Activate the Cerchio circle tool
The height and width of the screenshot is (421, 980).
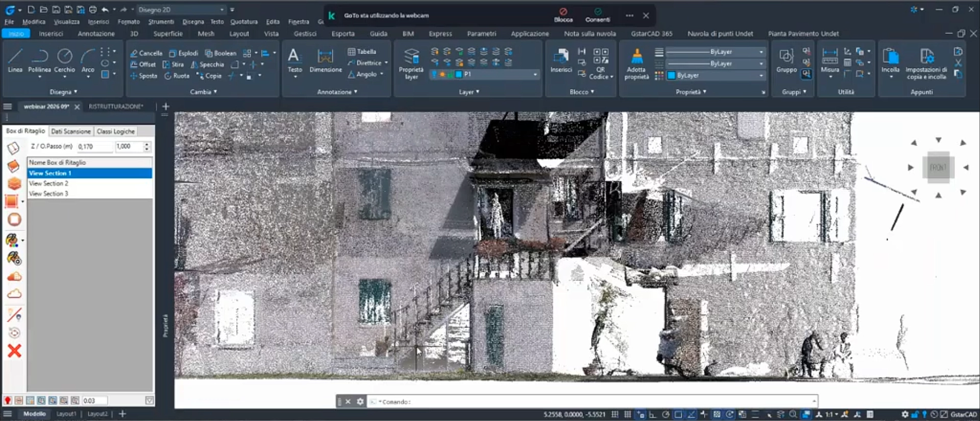[x=64, y=60]
